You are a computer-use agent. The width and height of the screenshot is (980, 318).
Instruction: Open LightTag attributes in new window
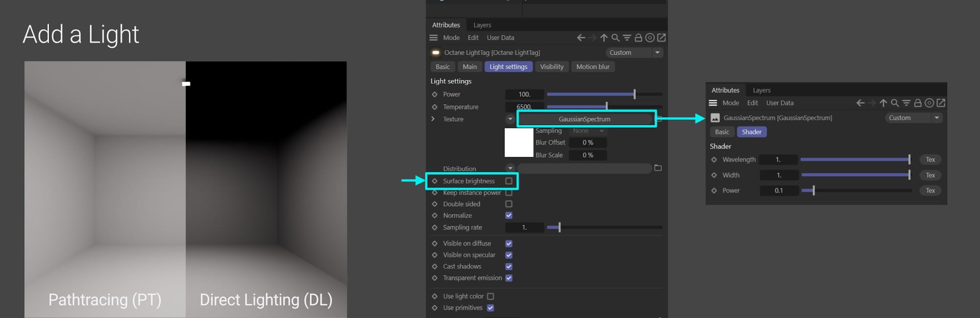[661, 38]
